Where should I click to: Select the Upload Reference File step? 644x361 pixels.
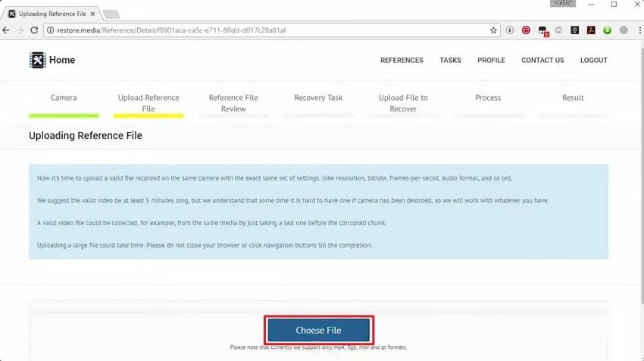pos(148,103)
